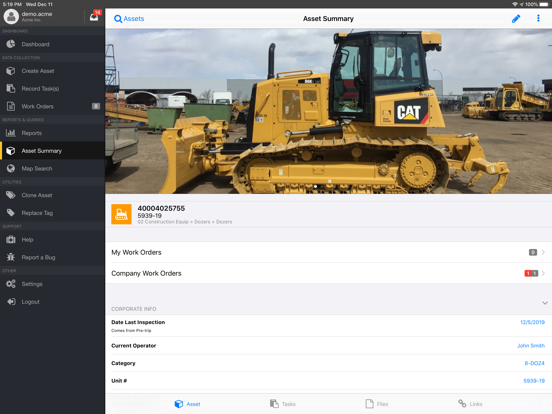Click red Company Work Orders badge
The width and height of the screenshot is (552, 414).
tap(528, 273)
